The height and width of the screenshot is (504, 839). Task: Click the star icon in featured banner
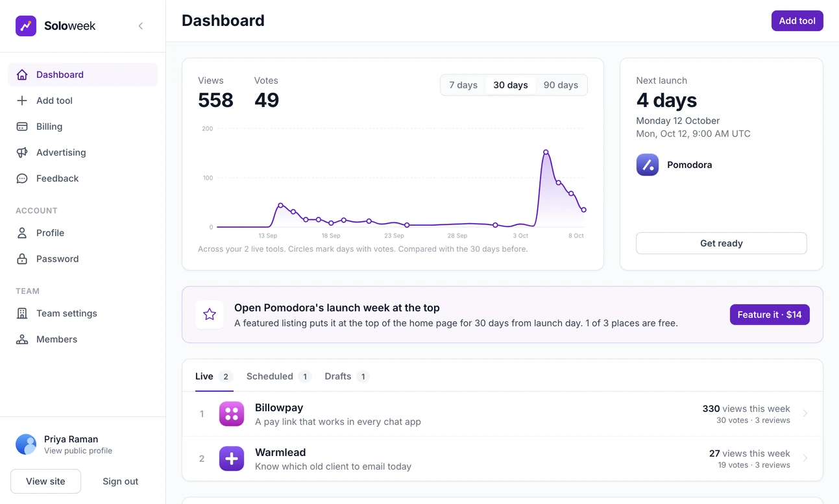(x=210, y=315)
